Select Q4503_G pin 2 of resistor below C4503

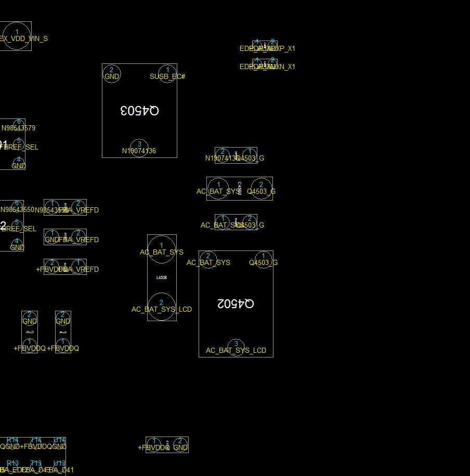250,222
